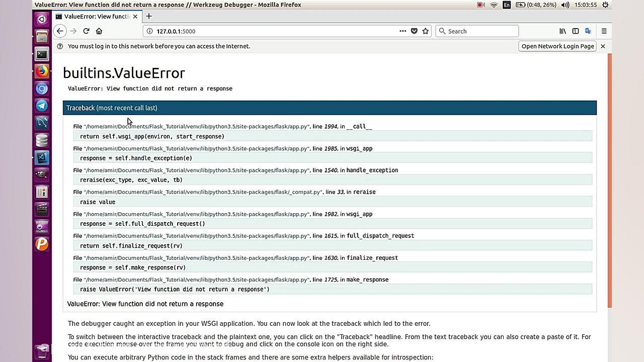Open GIMP from the dock
Screen dimensions: 644x362
(42, 174)
